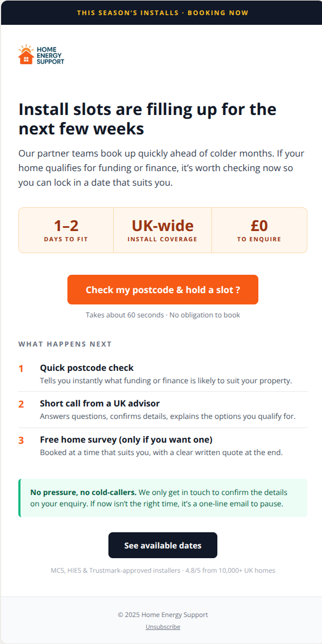Viewport: 322px width, 644px height.
Task: Click the 'What happens next' section heading
Action: [x=65, y=344]
